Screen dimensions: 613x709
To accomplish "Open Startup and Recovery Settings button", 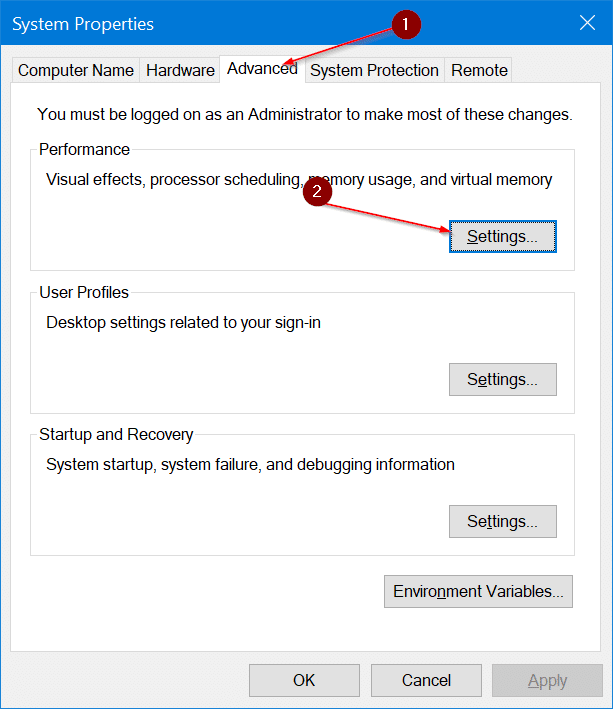I will tap(503, 521).
